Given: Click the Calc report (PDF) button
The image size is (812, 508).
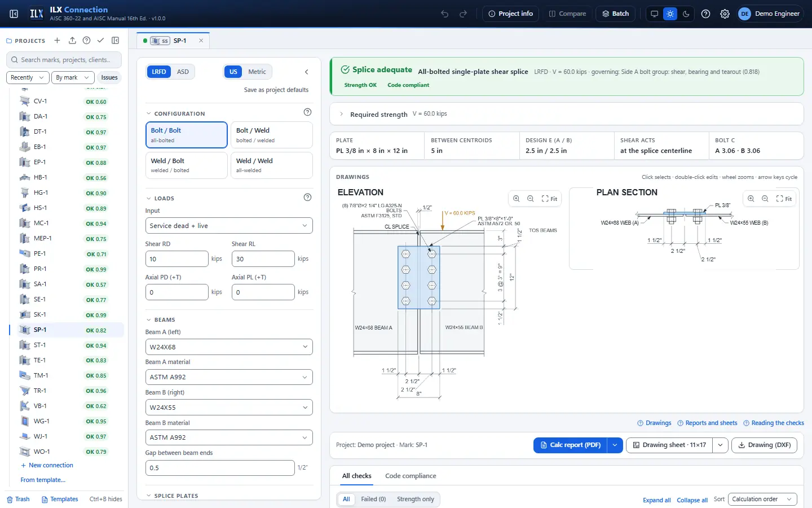Looking at the screenshot, I should [x=571, y=445].
